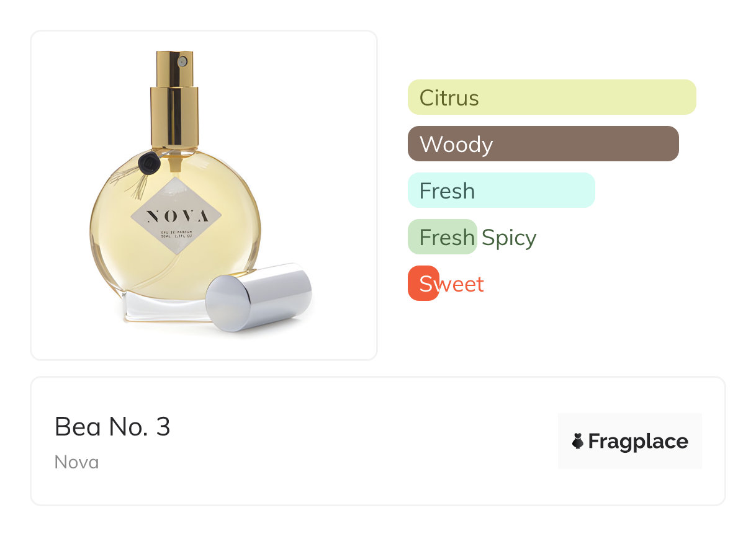Select the Citrus accord bar
756x536 pixels.
[x=551, y=97]
